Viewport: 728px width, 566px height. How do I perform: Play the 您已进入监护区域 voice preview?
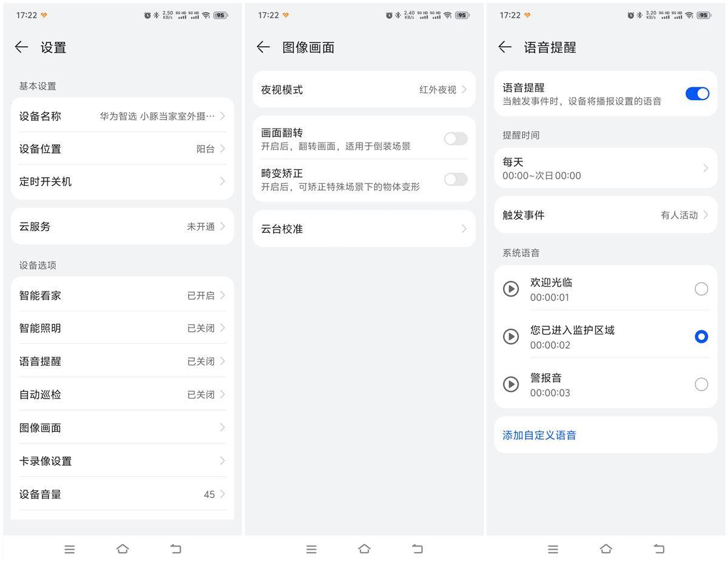[511, 337]
